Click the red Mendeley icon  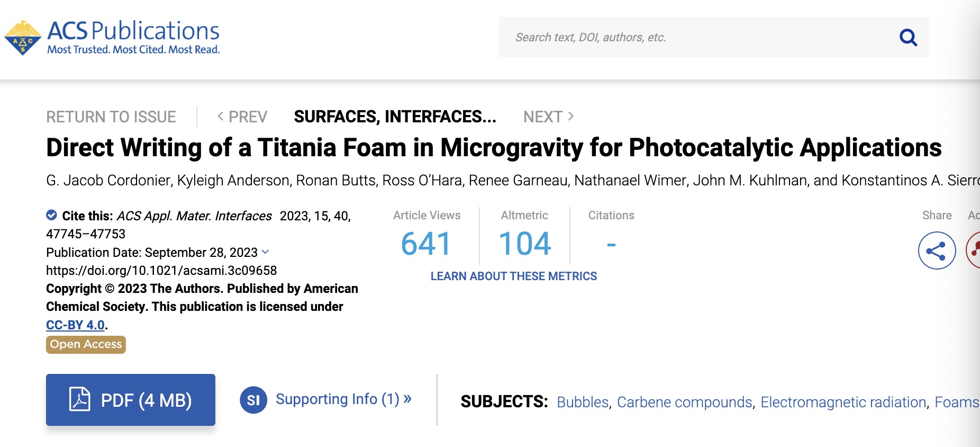click(x=974, y=251)
